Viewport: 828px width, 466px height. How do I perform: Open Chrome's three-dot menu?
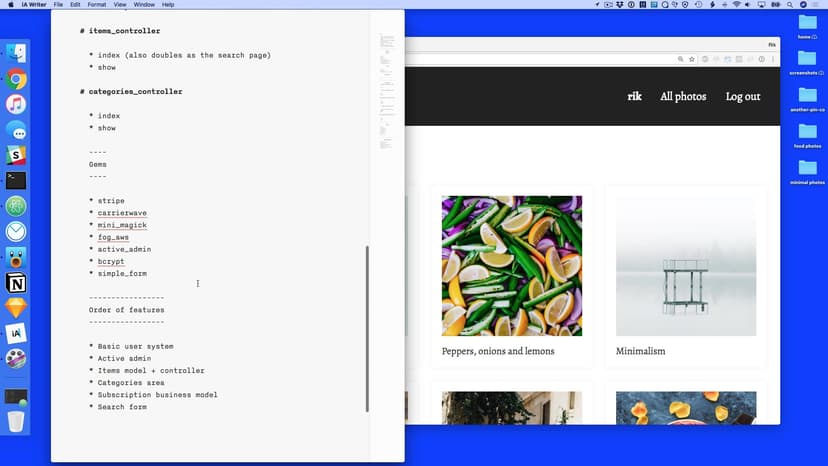[x=773, y=59]
